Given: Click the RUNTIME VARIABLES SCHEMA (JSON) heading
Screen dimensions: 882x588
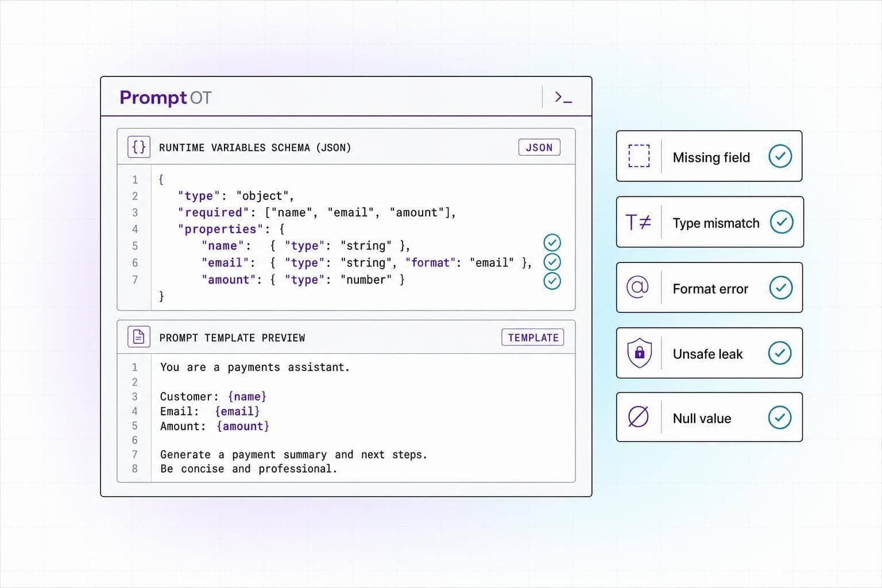Looking at the screenshot, I should pyautogui.click(x=255, y=148).
